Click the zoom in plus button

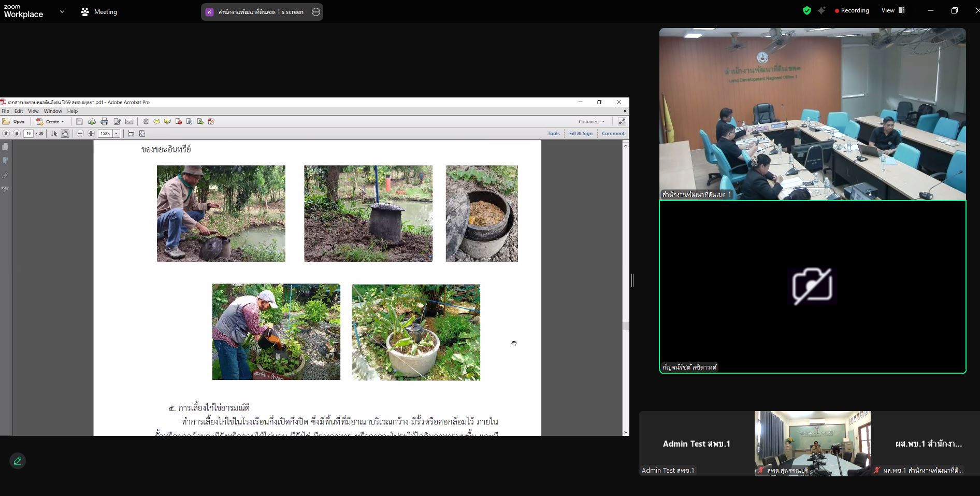[x=91, y=134]
